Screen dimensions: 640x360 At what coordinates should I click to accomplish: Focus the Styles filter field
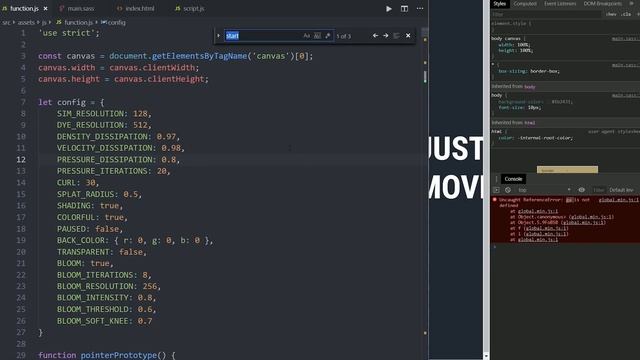(546, 14)
